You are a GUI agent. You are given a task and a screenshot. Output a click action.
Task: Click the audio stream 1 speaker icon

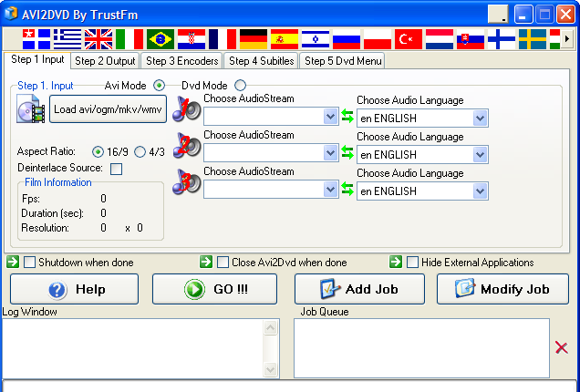tap(187, 108)
